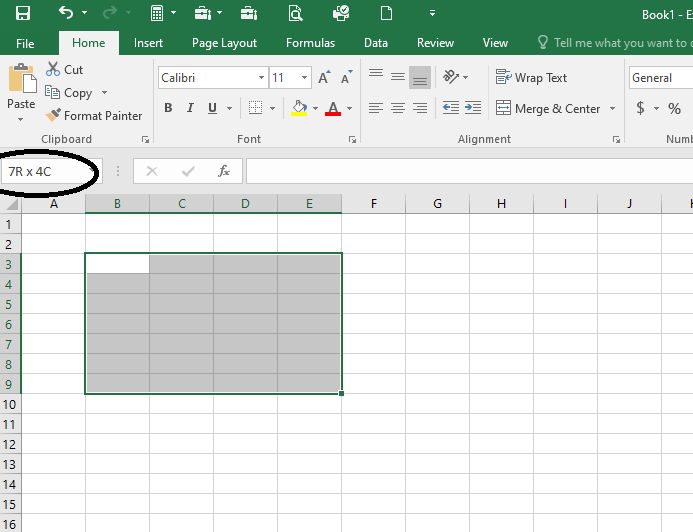Screen dimensions: 693x532
Task: Expand the Fill Color dropdown arrow
Action: click(315, 108)
